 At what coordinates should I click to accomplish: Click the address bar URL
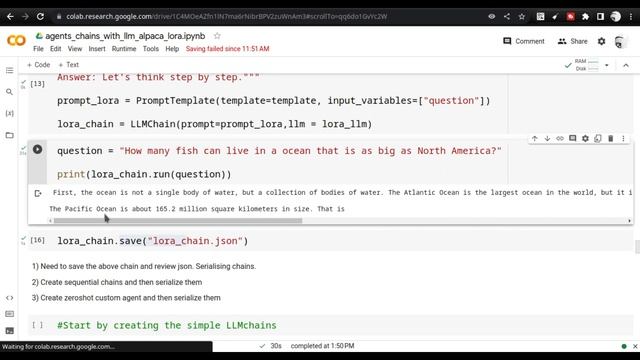pos(227,16)
